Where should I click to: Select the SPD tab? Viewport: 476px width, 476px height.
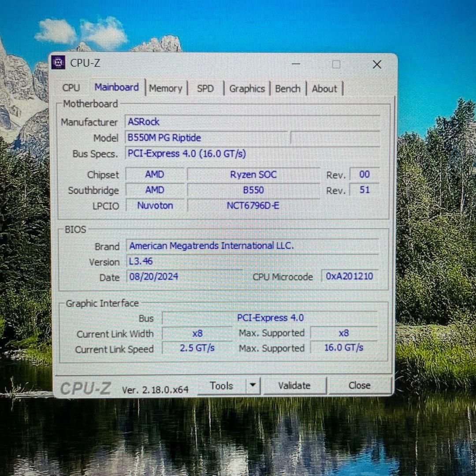click(x=205, y=89)
